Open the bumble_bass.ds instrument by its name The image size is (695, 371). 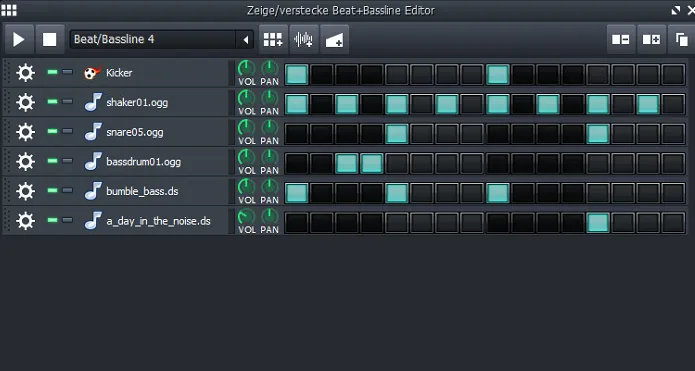142,191
